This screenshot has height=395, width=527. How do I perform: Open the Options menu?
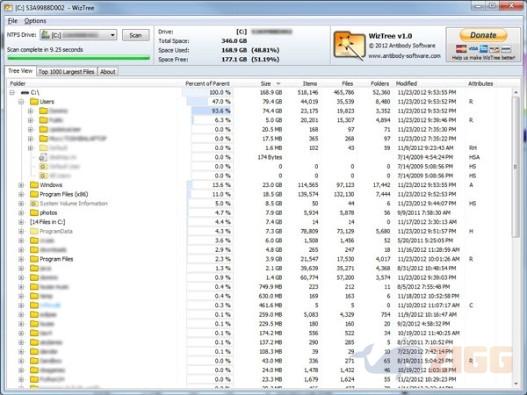click(35, 21)
